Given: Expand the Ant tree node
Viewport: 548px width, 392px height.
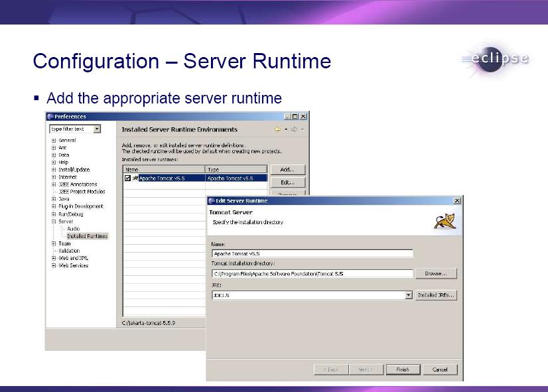Looking at the screenshot, I should (54, 148).
